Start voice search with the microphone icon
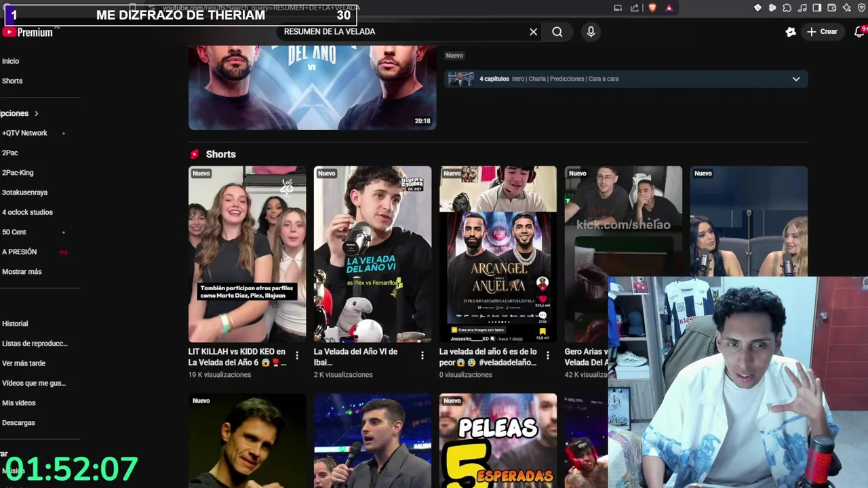 pyautogui.click(x=591, y=32)
